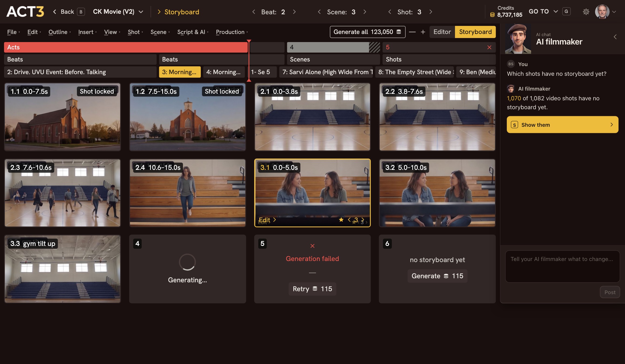
Task: Go to next Scene arrow
Action: pyautogui.click(x=365, y=12)
